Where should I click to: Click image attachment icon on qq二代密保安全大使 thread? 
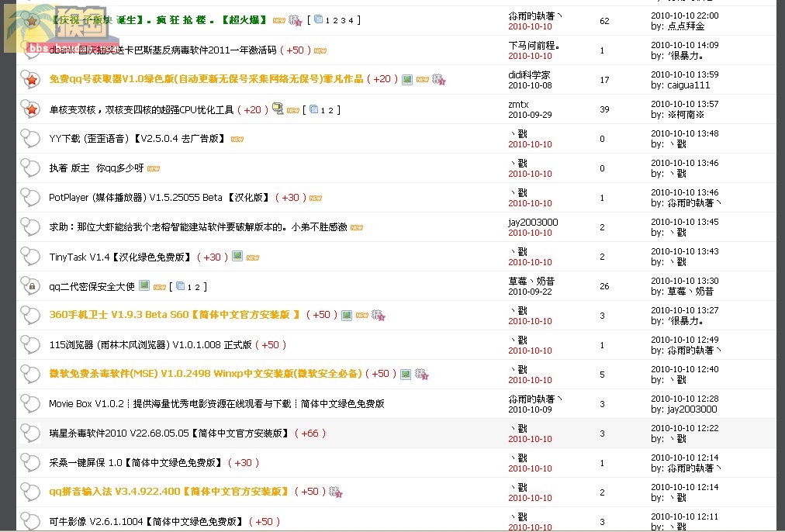pyautogui.click(x=144, y=285)
